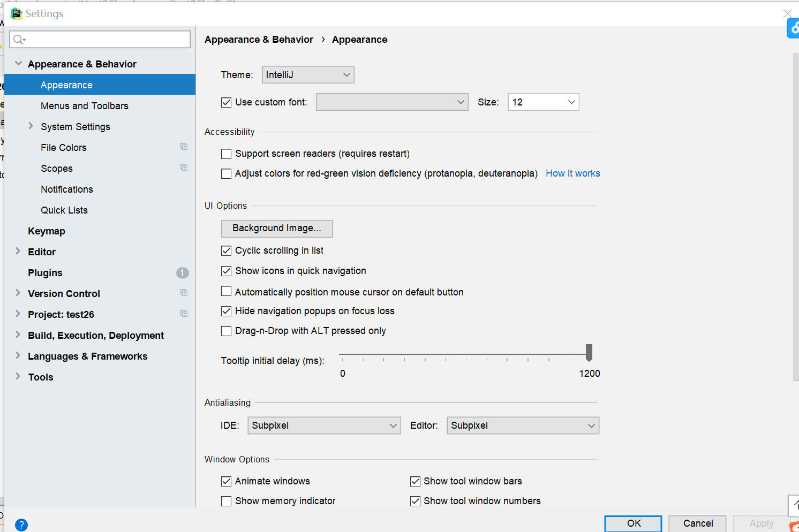Uncheck Show icons in quick navigation

point(227,271)
